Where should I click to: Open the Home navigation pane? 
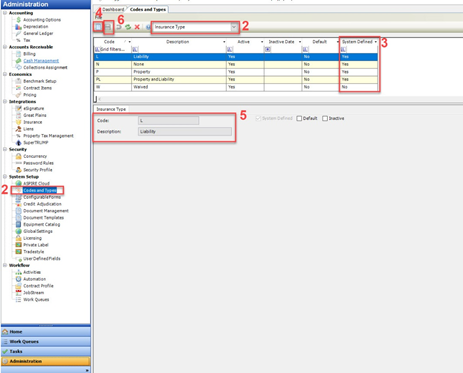click(46, 332)
